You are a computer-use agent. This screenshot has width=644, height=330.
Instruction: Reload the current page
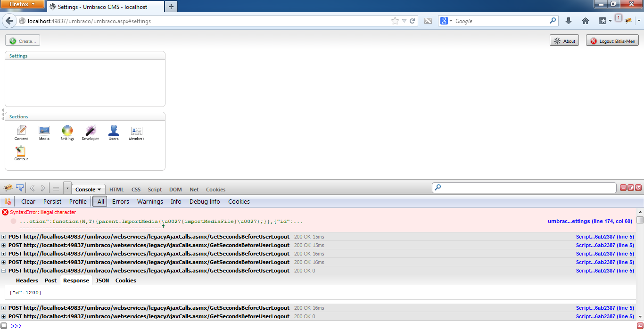tap(412, 21)
